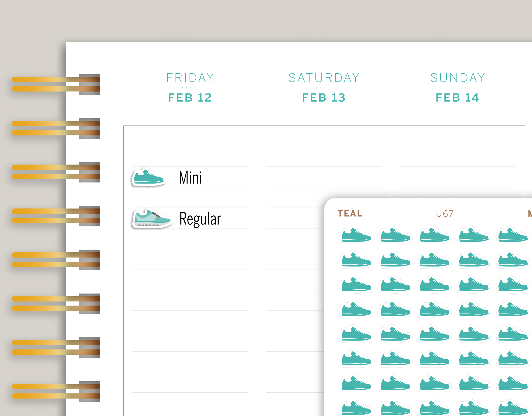Viewport: 532px width, 416px height.
Task: Click the empty header box under Saturday
Action: click(x=324, y=136)
